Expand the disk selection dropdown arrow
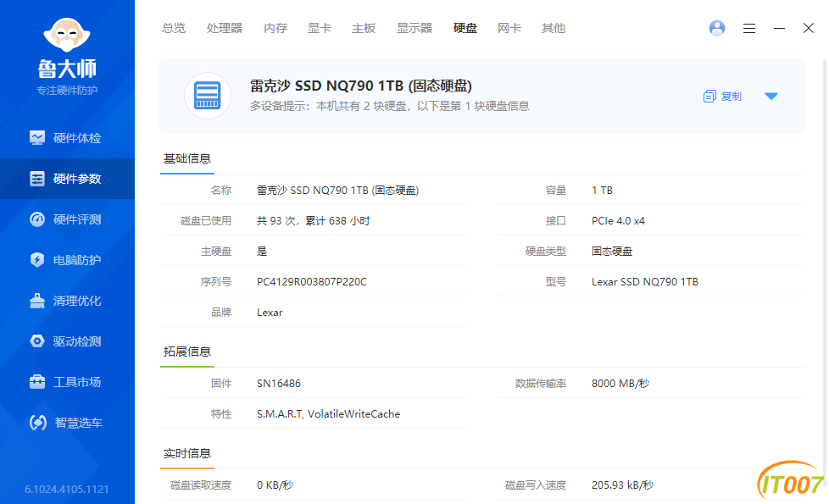 point(771,97)
